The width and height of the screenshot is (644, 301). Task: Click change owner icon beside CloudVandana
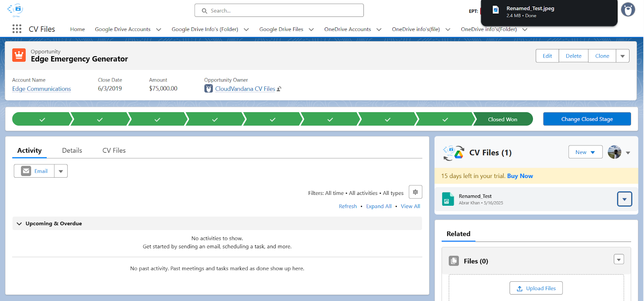pyautogui.click(x=279, y=89)
